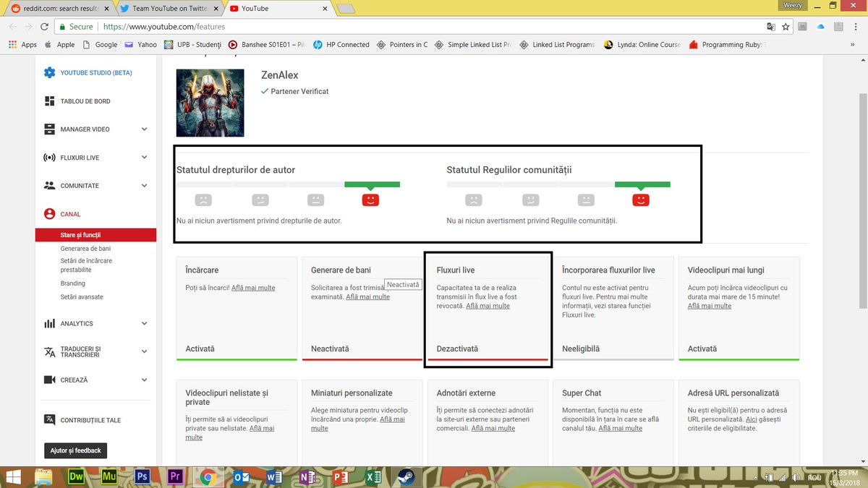Expand the Fluxuri Live section chevron
The height and width of the screenshot is (488, 868).
[x=144, y=158]
